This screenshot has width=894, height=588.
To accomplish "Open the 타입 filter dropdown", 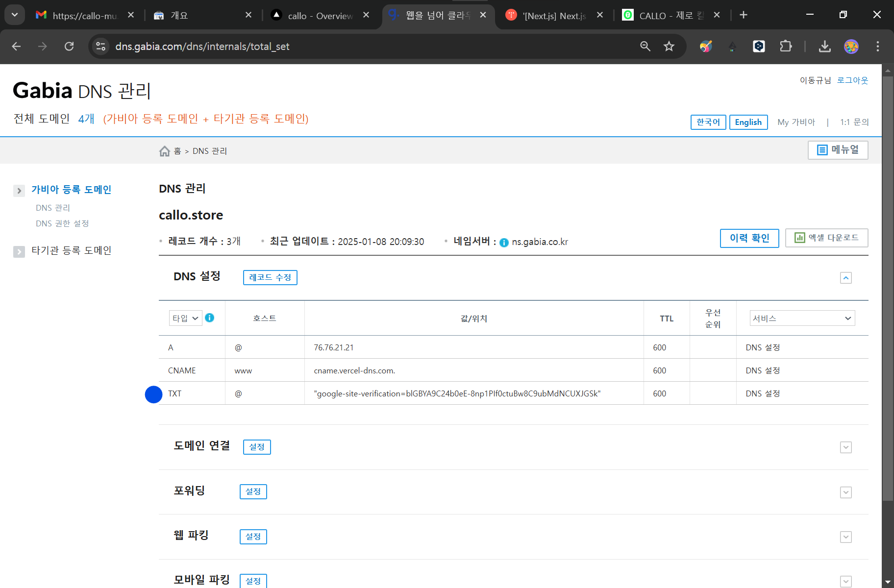I will pyautogui.click(x=185, y=318).
